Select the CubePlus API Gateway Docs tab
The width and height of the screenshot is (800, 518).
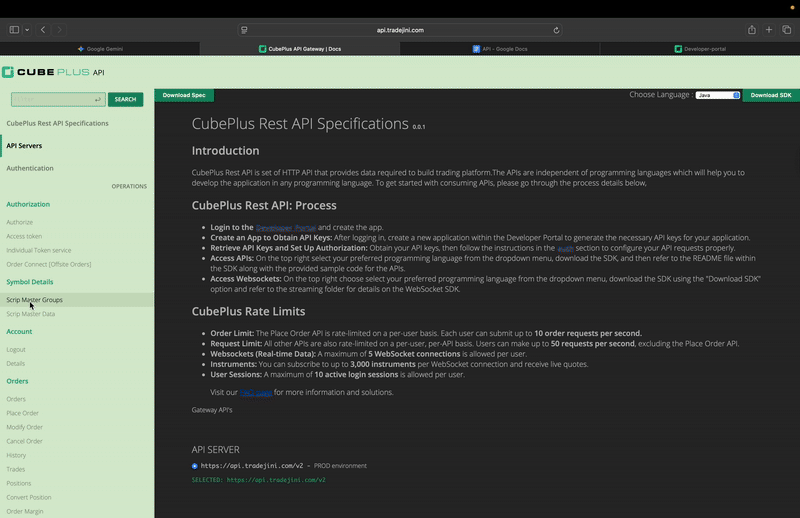(300, 49)
